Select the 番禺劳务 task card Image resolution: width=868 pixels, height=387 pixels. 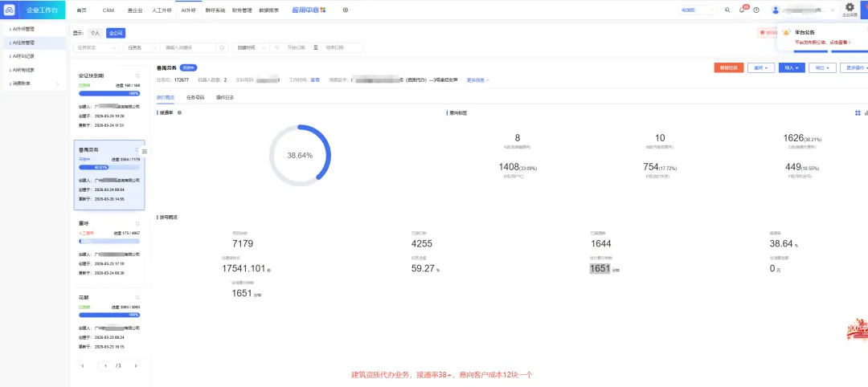click(109, 175)
